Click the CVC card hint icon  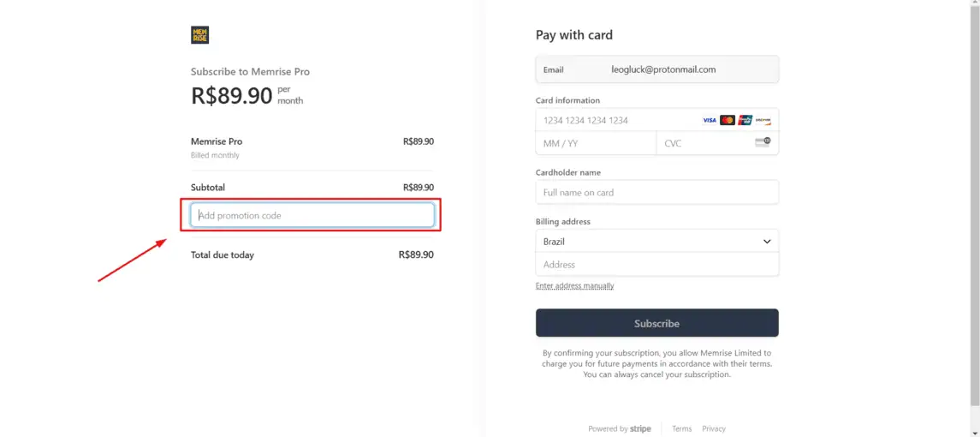coord(763,142)
